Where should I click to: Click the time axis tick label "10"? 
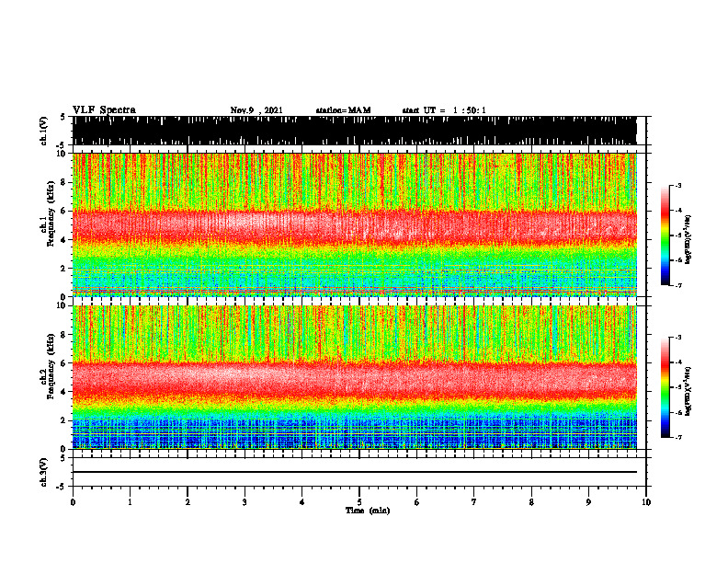point(646,502)
